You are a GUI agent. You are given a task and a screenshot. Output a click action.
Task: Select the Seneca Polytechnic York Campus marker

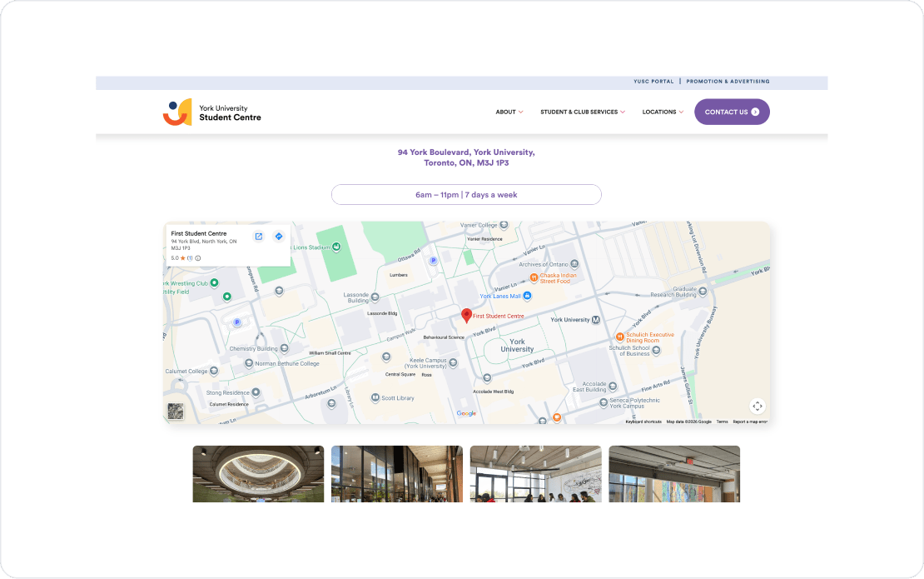coord(604,402)
